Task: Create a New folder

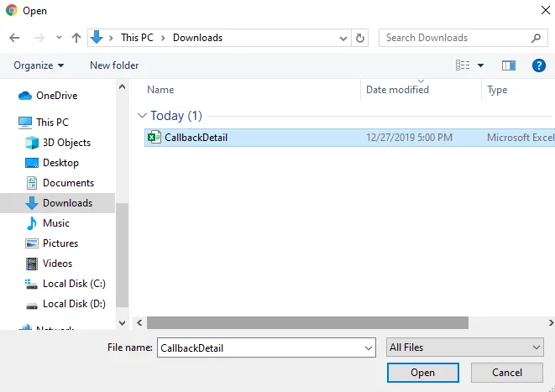Action: pos(114,65)
